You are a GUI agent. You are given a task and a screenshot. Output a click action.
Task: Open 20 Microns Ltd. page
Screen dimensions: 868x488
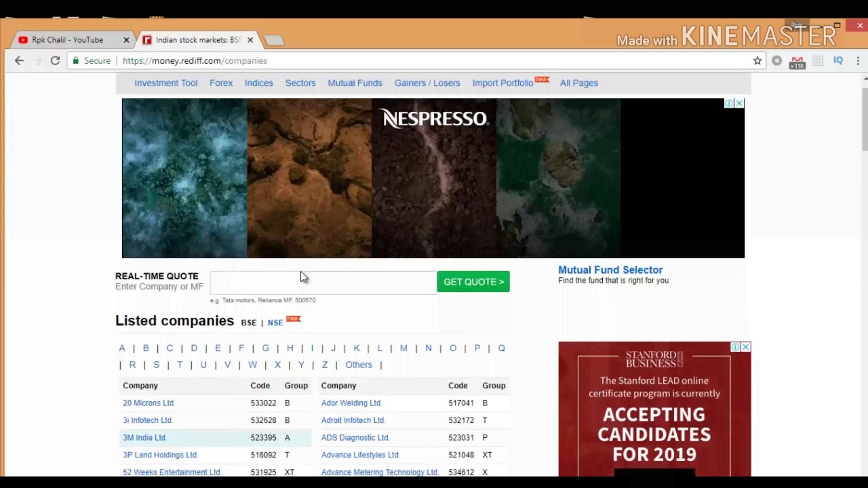pyautogui.click(x=149, y=403)
